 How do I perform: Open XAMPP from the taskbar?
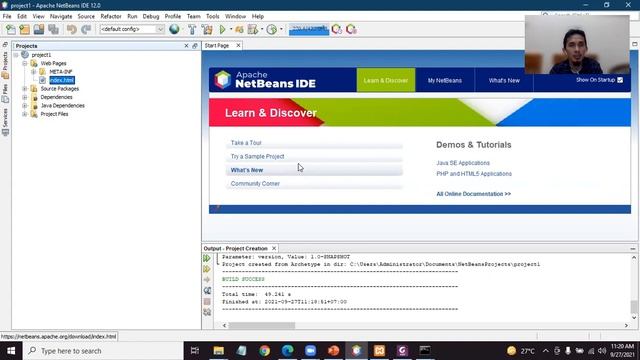click(379, 351)
